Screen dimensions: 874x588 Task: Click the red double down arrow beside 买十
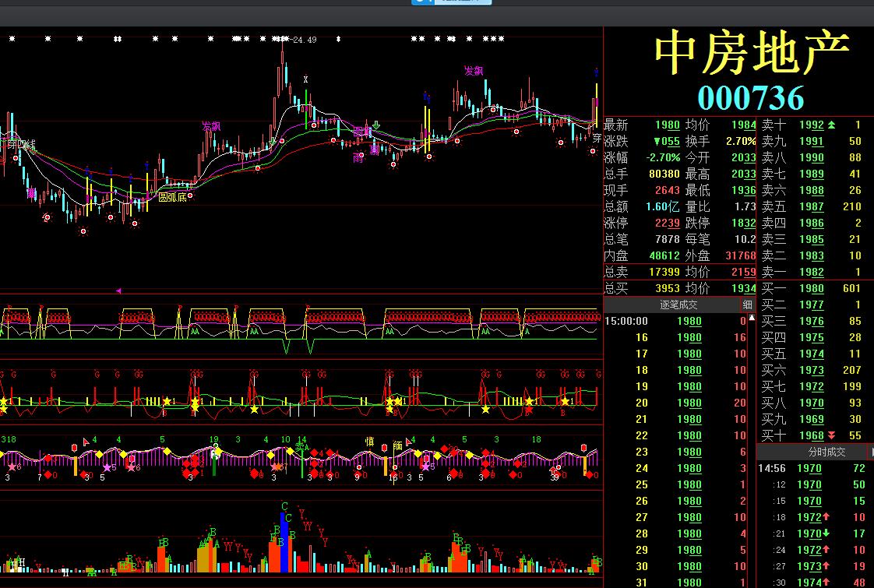click(832, 435)
